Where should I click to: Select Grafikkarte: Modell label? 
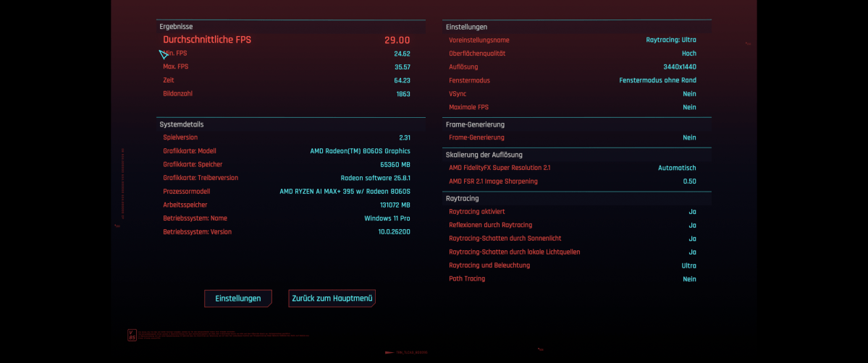pos(190,151)
